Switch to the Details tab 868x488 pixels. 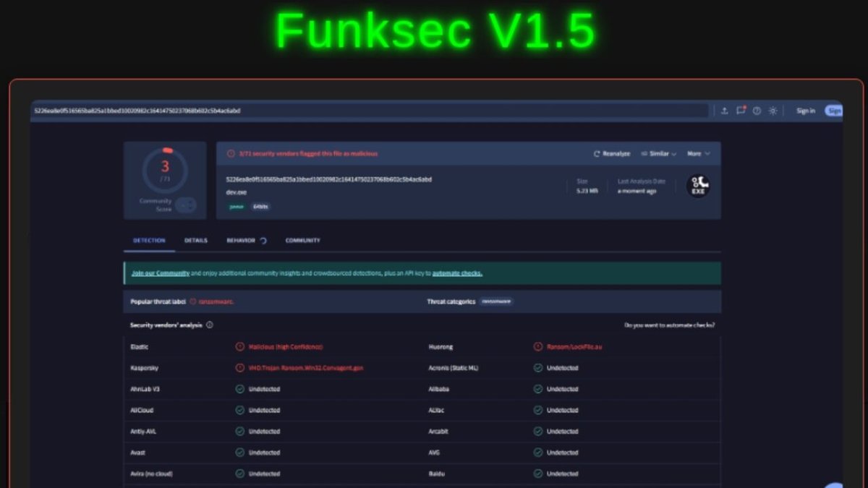[196, 239]
